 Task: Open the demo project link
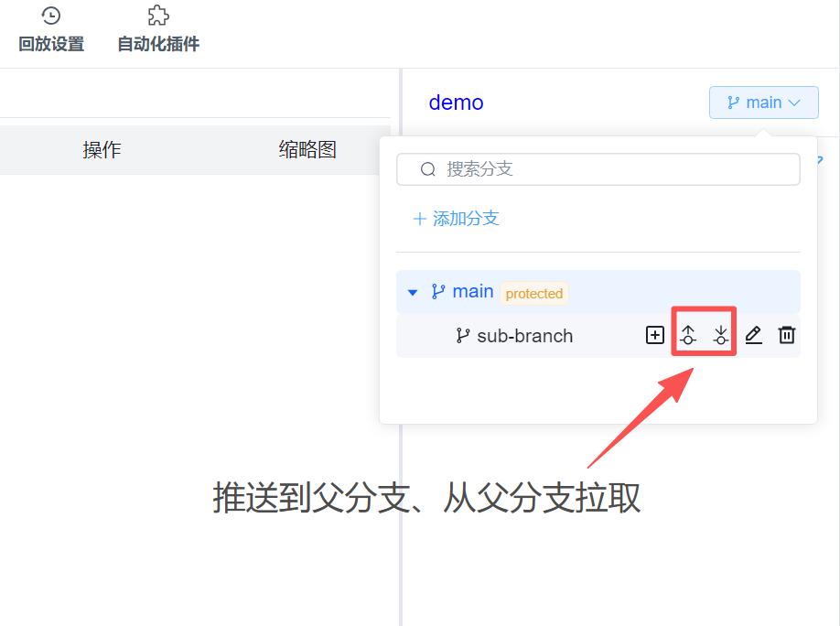coord(456,103)
